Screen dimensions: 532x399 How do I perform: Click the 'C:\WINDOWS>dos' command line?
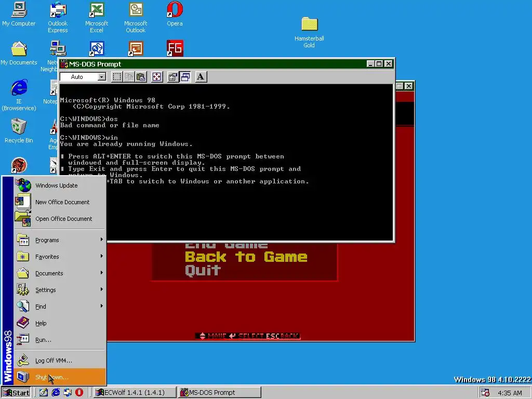[x=89, y=119]
